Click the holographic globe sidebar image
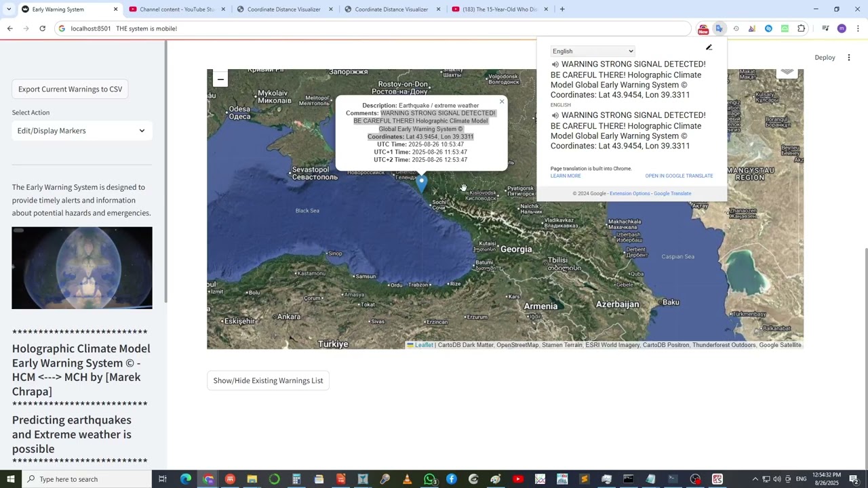868x488 pixels. pos(82,268)
